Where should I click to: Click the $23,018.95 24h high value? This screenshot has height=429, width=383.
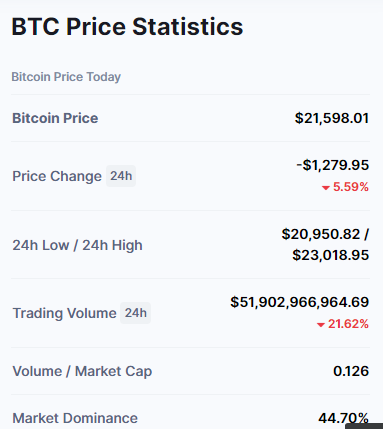click(331, 255)
